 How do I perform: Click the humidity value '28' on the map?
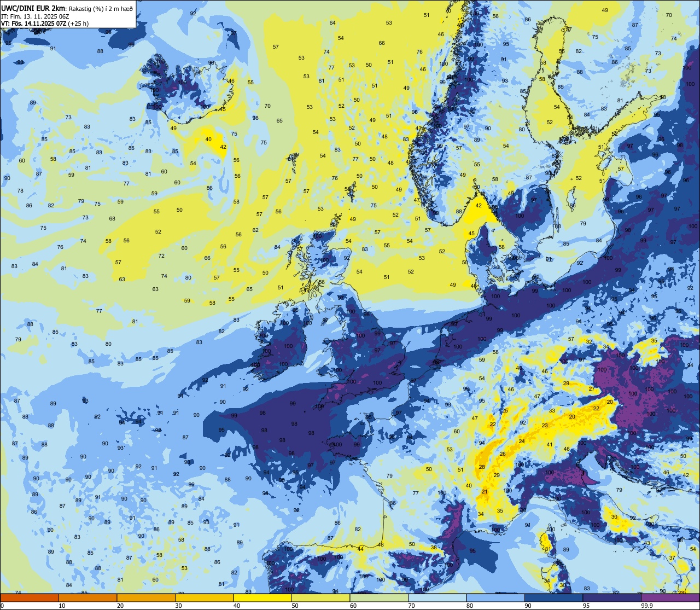482,467
